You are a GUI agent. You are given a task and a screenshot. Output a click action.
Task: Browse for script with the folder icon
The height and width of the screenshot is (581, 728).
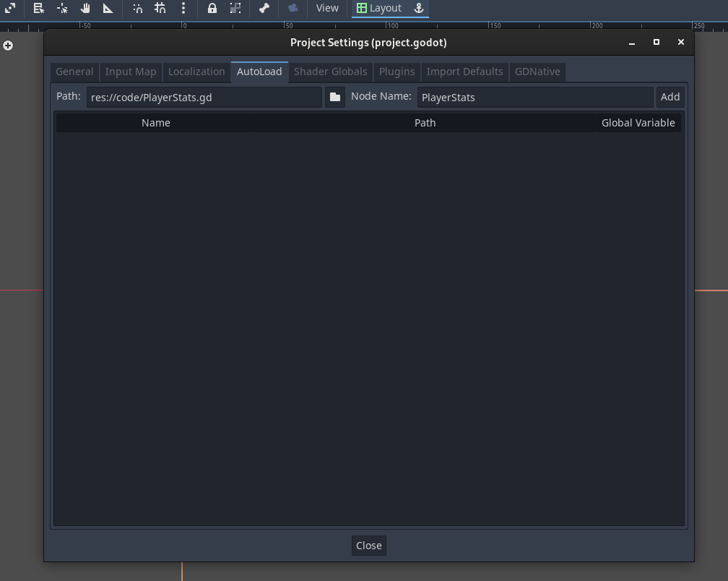[x=335, y=97]
